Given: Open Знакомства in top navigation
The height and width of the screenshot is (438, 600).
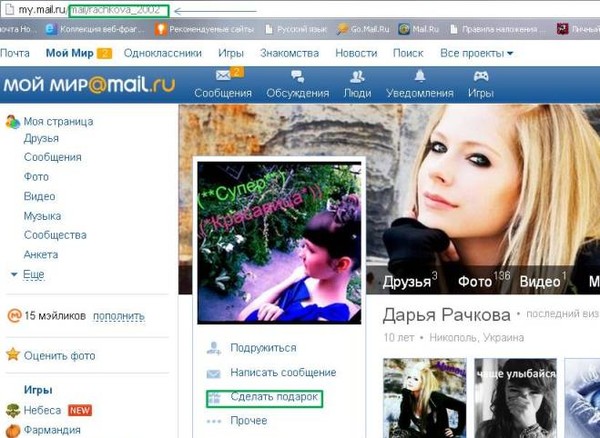Looking at the screenshot, I should tap(289, 53).
